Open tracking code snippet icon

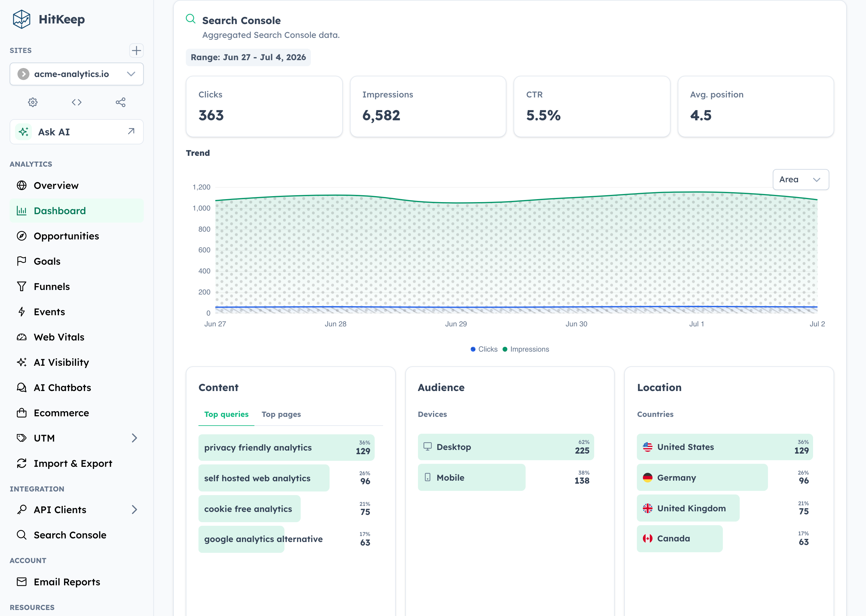[x=77, y=102]
